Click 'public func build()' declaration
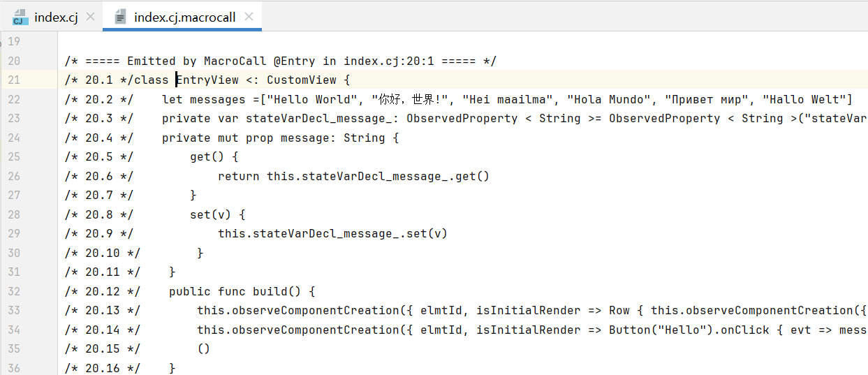The width and height of the screenshot is (868, 375). [242, 291]
